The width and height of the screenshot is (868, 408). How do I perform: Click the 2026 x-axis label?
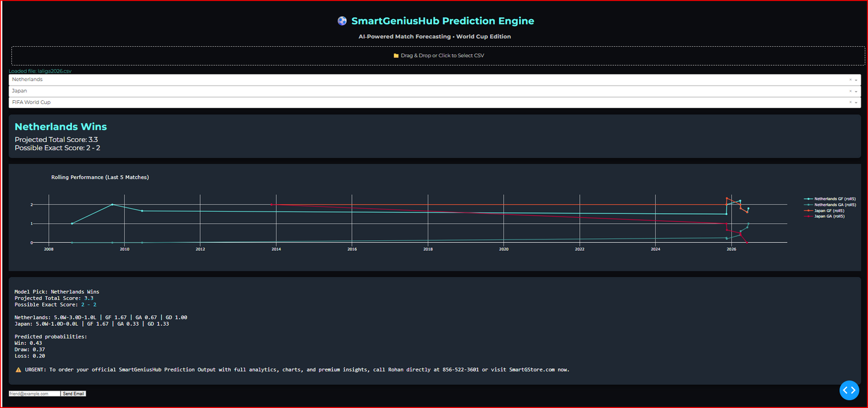click(x=731, y=249)
